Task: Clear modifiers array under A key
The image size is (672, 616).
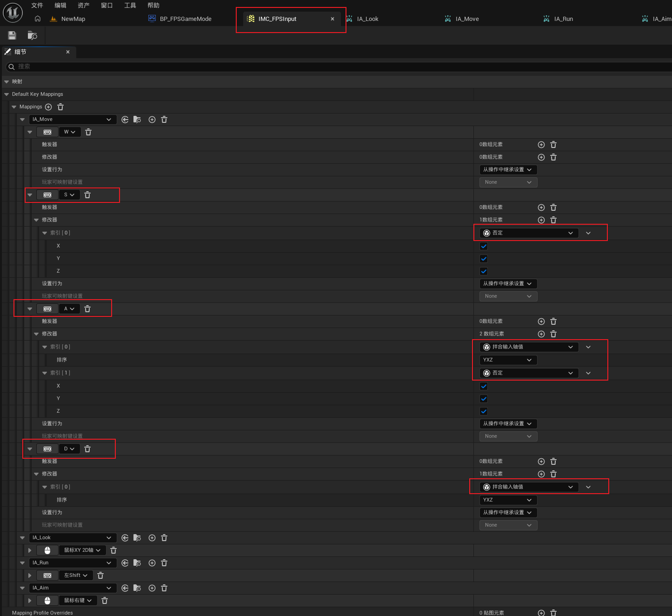Action: click(553, 334)
